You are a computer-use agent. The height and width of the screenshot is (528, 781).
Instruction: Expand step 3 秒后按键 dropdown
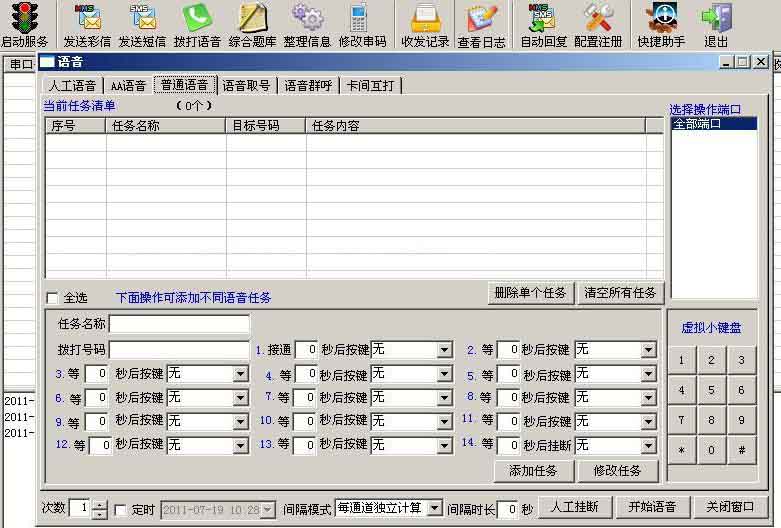241,374
